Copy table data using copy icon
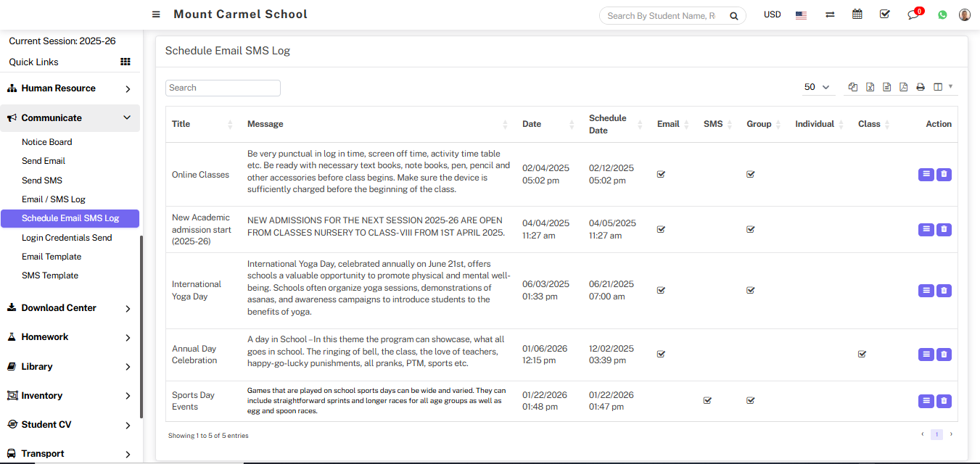The height and width of the screenshot is (464, 980). 853,87
